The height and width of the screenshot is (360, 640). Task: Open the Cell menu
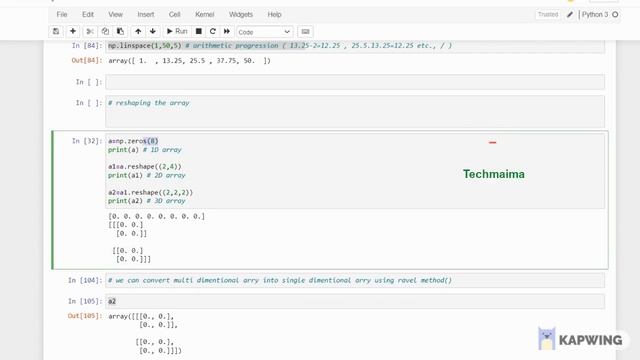tap(175, 14)
